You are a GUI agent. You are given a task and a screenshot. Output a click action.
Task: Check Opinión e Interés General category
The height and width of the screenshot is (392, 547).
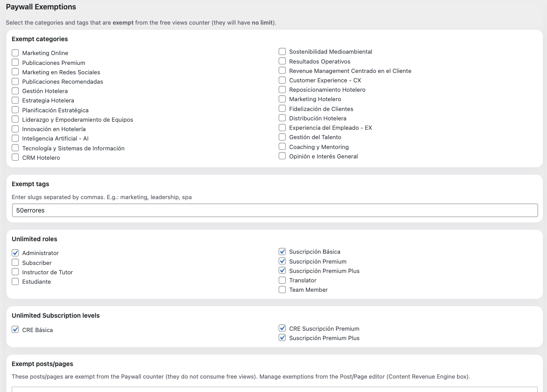pyautogui.click(x=282, y=156)
